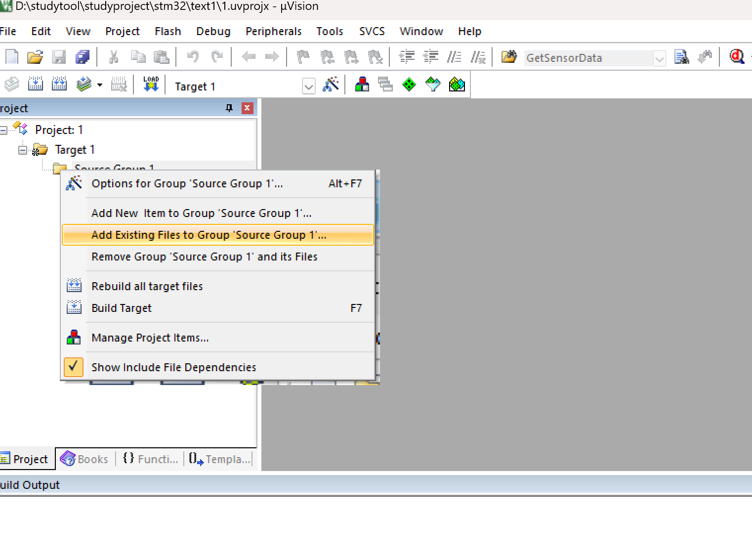
Task: Pin the Project panel
Action: click(229, 108)
